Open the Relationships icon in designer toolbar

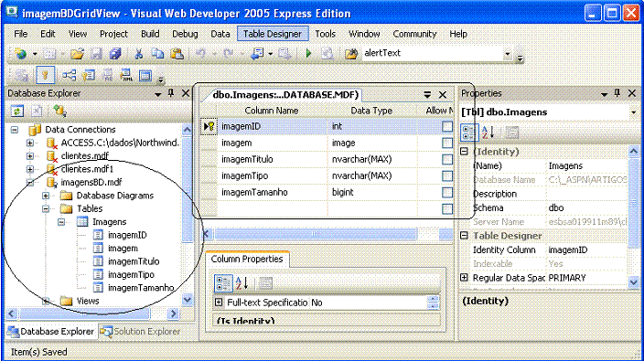tap(69, 75)
